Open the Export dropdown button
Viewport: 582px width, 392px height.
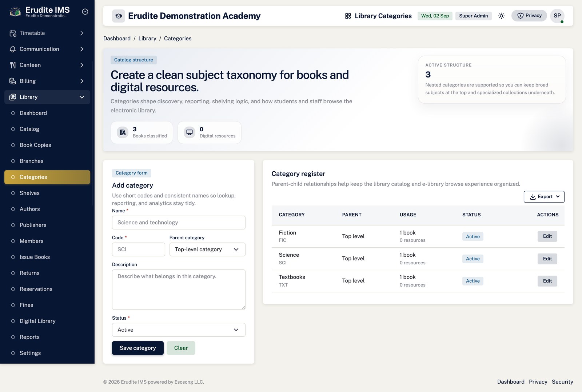coord(544,197)
